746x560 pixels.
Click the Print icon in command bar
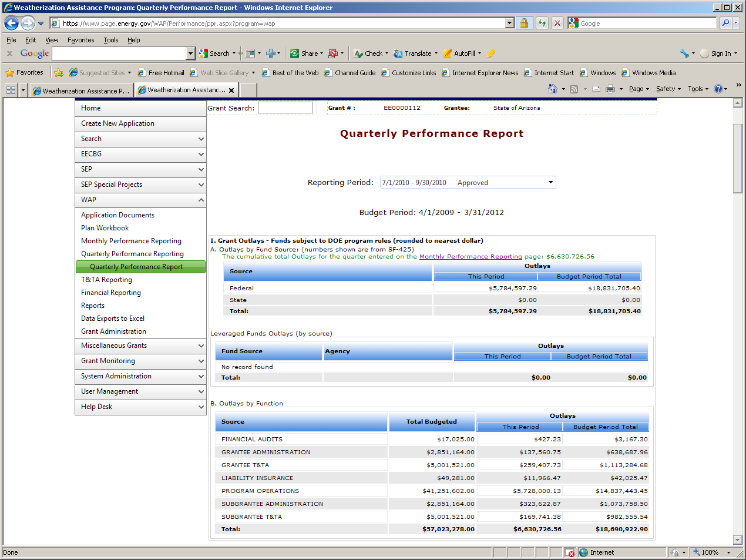pyautogui.click(x=610, y=89)
